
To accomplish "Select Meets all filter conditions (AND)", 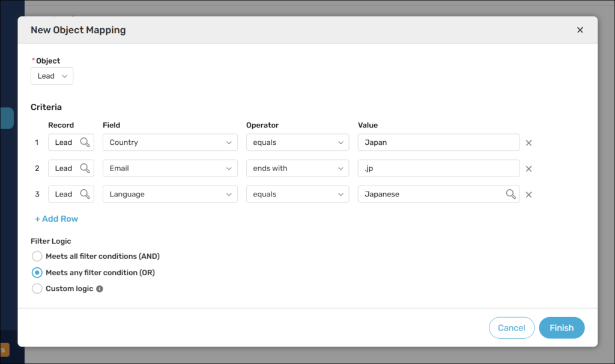I will [x=37, y=256].
